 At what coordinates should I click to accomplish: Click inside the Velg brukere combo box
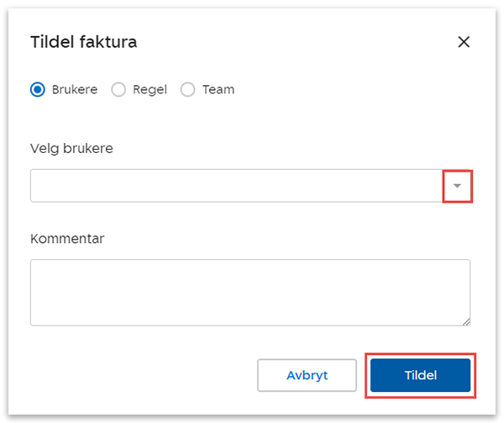(236, 186)
